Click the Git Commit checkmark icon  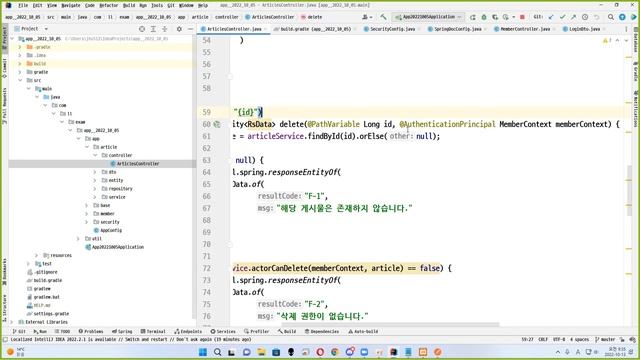[562, 17]
